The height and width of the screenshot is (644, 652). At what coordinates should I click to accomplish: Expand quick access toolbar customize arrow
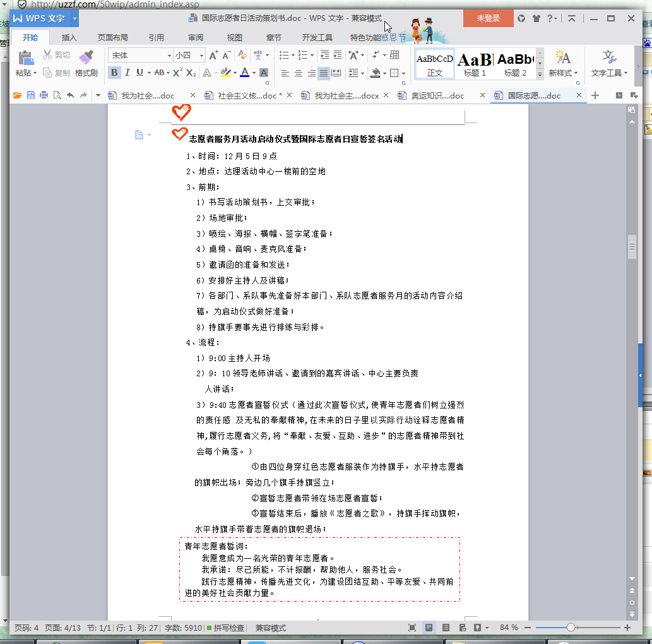click(x=98, y=95)
